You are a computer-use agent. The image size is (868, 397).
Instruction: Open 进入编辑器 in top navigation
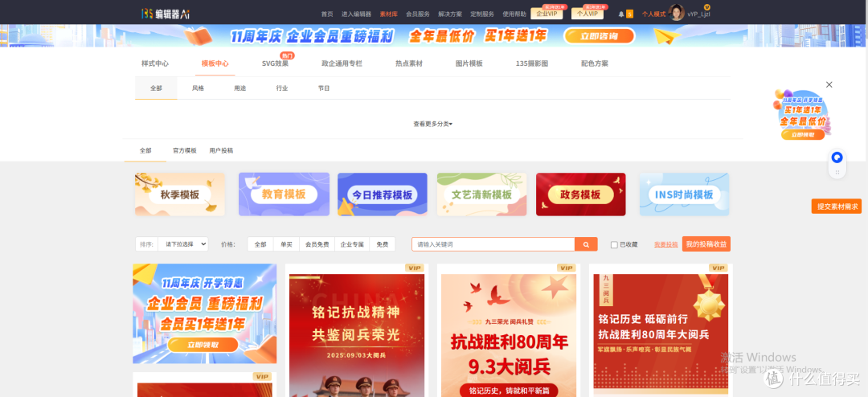[x=357, y=14]
